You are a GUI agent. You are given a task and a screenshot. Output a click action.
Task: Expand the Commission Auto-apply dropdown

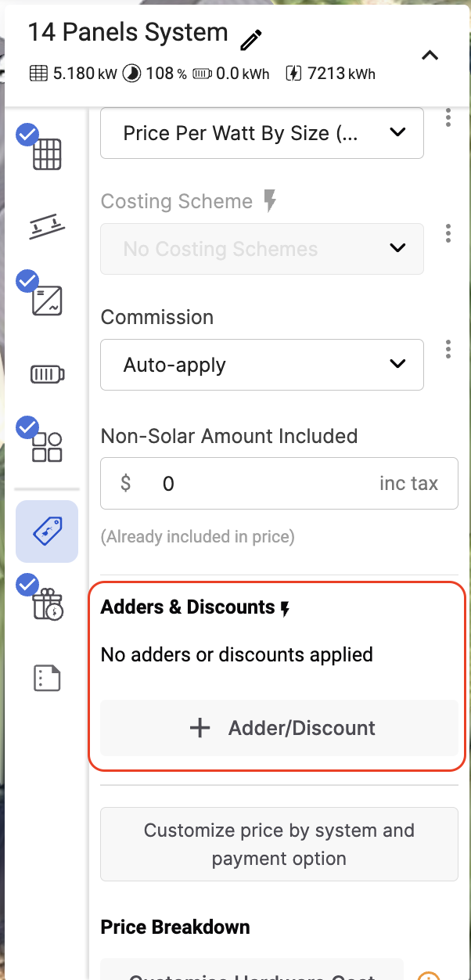pos(262,365)
